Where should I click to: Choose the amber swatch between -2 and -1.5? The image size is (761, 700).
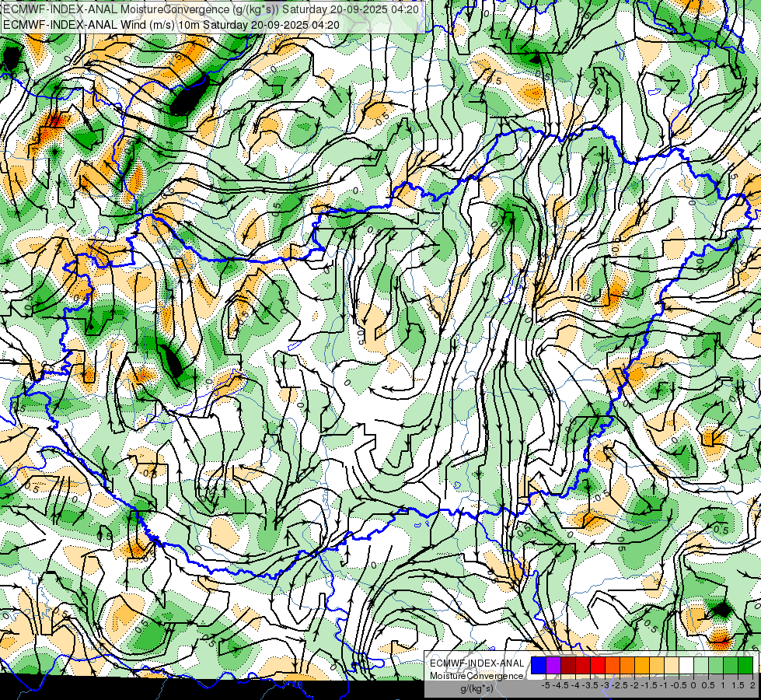tap(641, 666)
